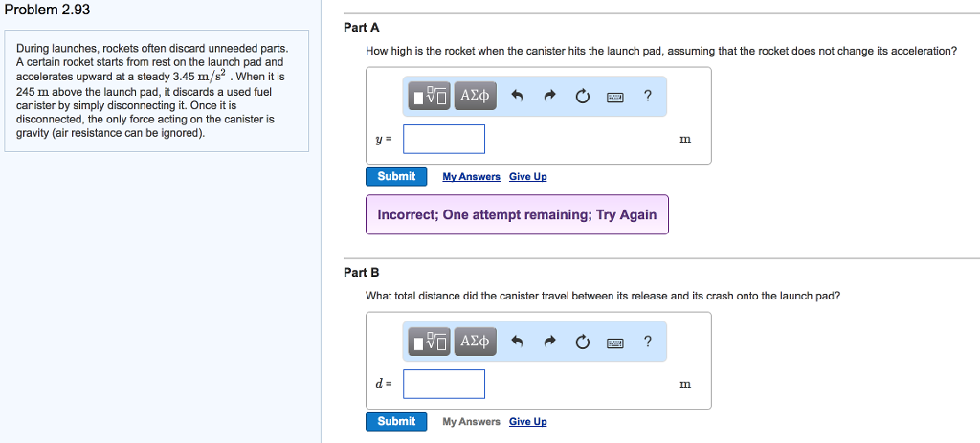Click the d answer input box

(444, 384)
